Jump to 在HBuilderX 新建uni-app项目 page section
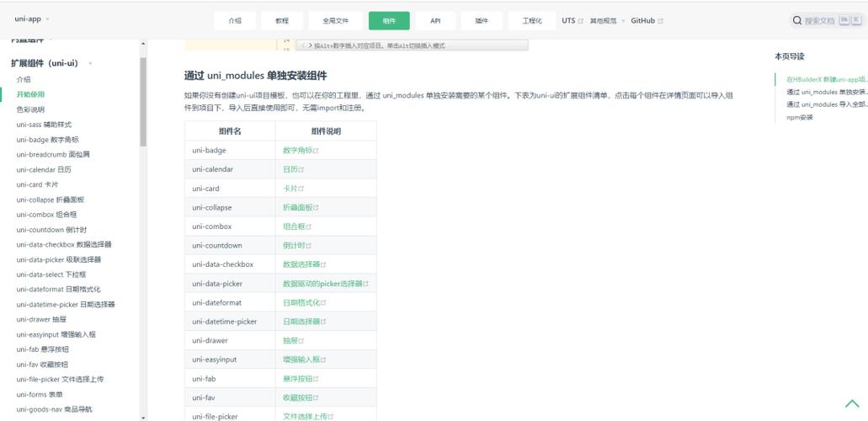 click(827, 79)
